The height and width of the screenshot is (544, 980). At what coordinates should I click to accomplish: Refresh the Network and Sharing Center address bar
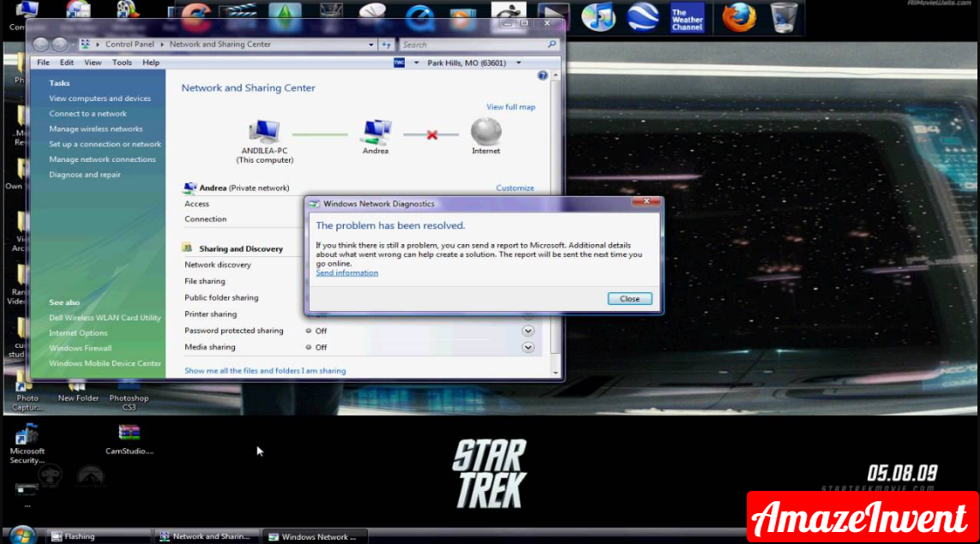pyautogui.click(x=386, y=45)
